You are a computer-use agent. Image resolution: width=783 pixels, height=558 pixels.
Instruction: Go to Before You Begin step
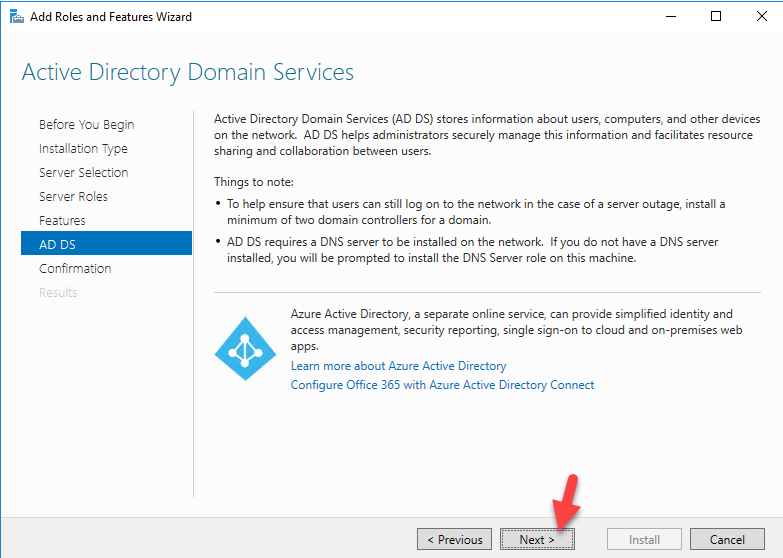pyautogui.click(x=86, y=124)
